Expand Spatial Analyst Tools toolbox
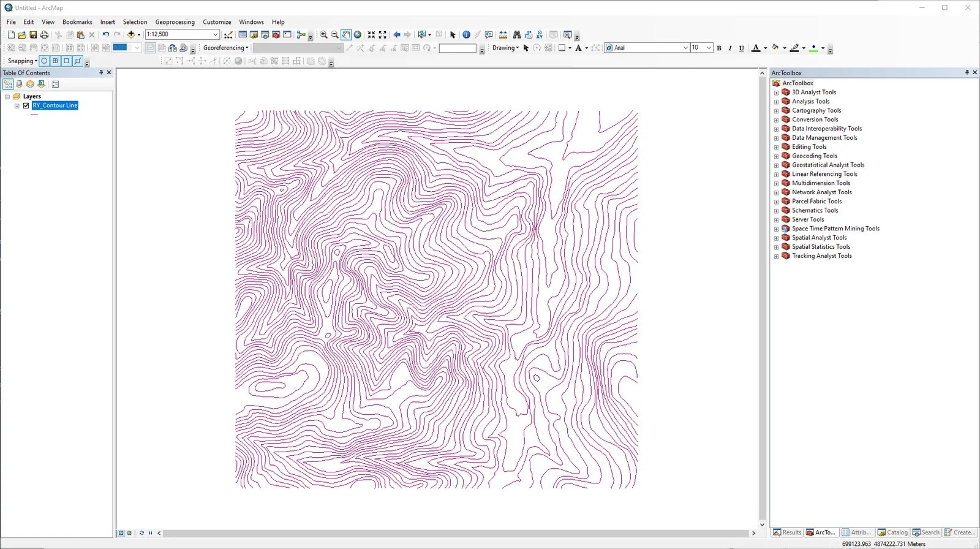 pos(776,238)
